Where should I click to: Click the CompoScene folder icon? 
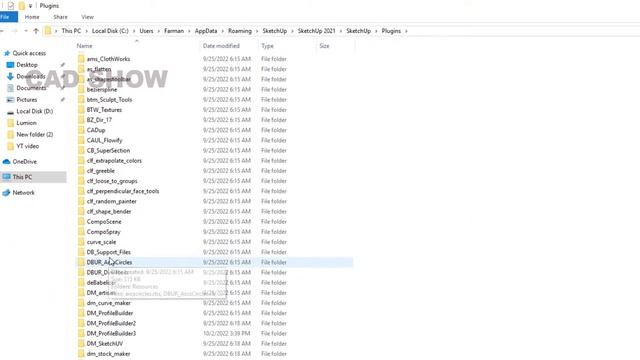pyautogui.click(x=81, y=222)
